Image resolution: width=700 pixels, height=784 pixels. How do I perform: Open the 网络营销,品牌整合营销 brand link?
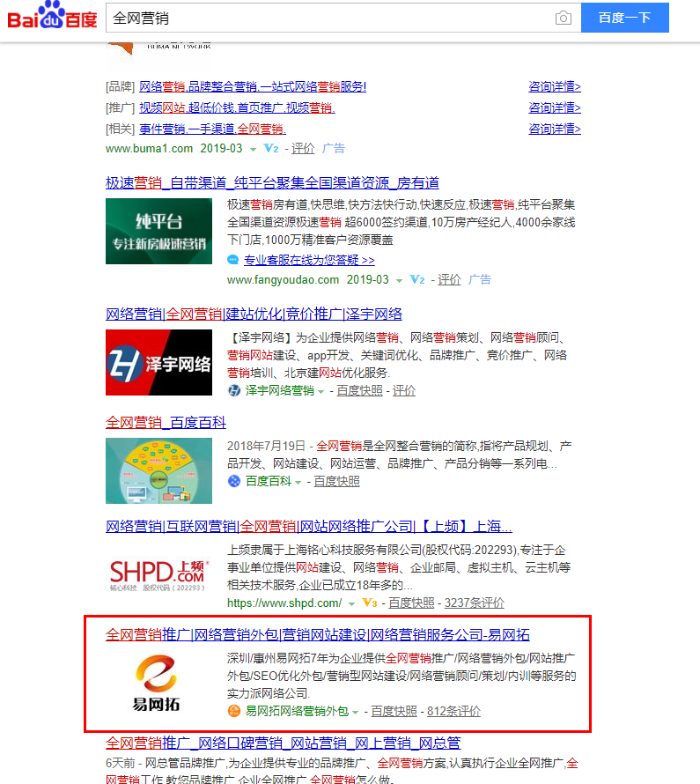tap(253, 86)
